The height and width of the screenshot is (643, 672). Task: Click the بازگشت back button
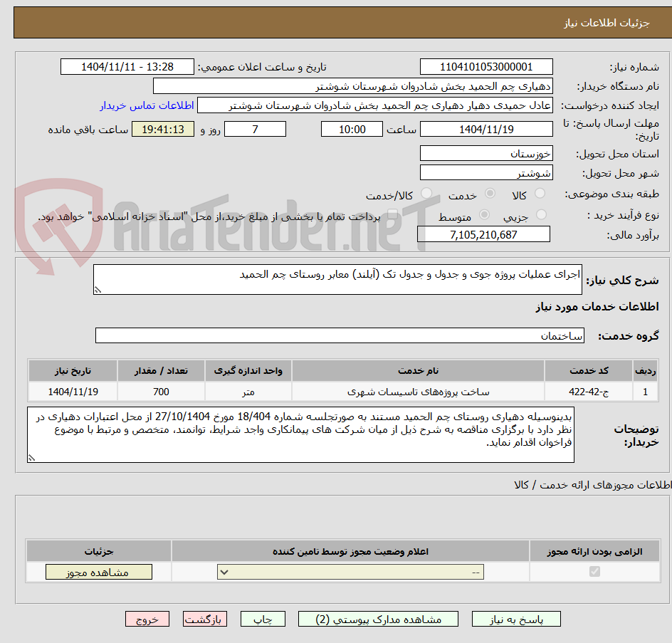coord(205,619)
